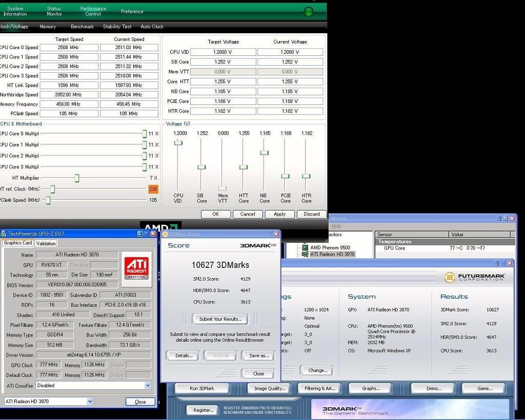Viewport: 525px width, 420px height.
Task: Click the NB Core voltage slider handle
Action: tap(264, 153)
